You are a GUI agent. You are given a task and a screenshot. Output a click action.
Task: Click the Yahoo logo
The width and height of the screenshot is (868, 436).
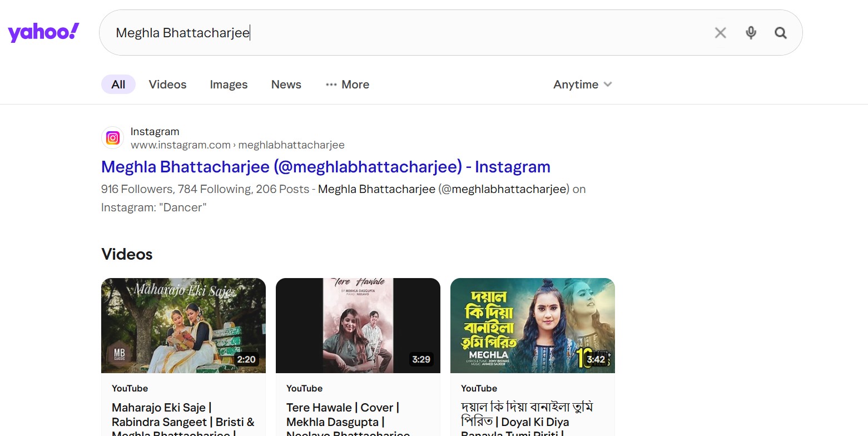click(x=43, y=33)
